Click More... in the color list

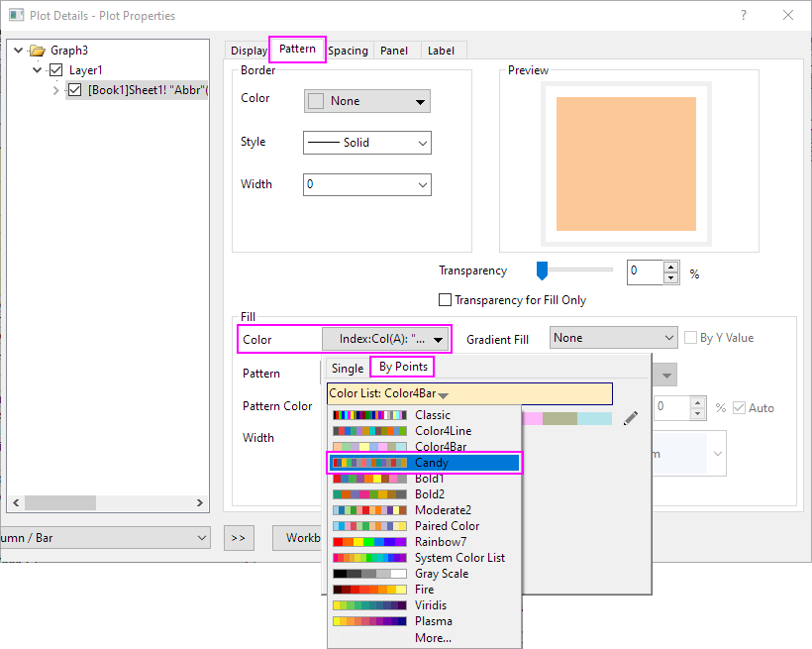(433, 637)
